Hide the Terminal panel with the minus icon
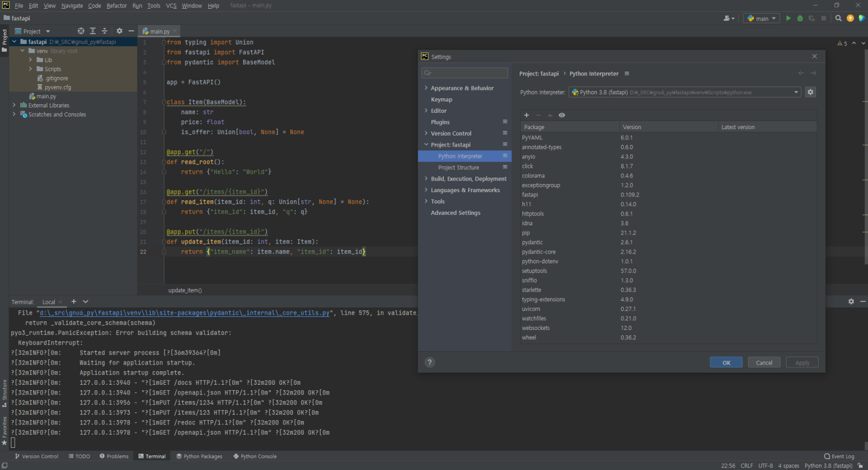This screenshot has width=868, height=470. 863,301
